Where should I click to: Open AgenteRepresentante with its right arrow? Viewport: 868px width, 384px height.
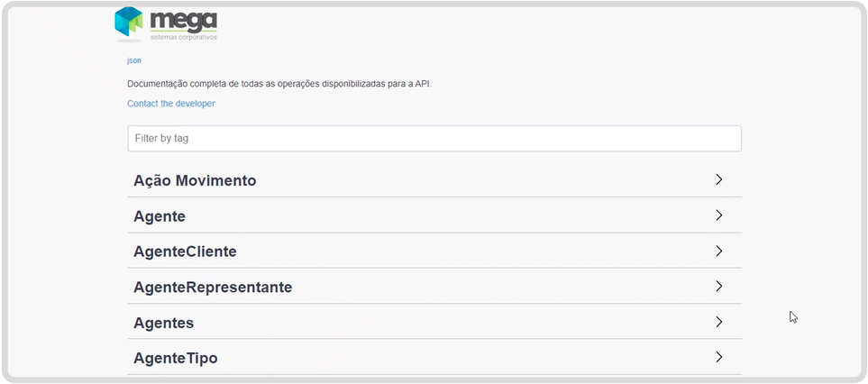(x=718, y=287)
